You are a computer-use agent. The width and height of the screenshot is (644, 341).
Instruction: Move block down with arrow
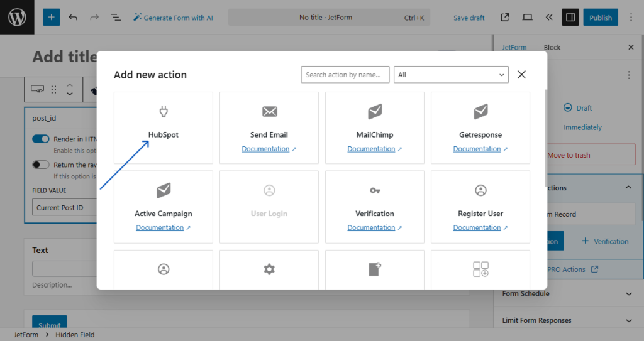[70, 94]
